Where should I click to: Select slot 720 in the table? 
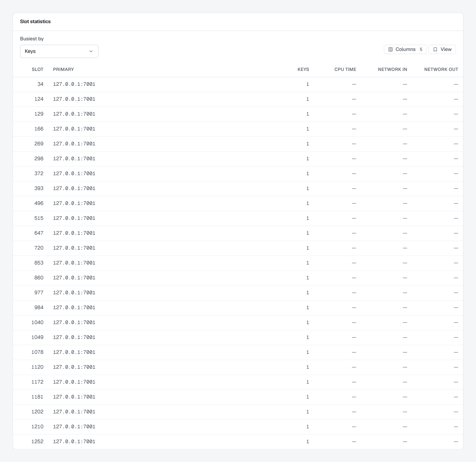238,248
